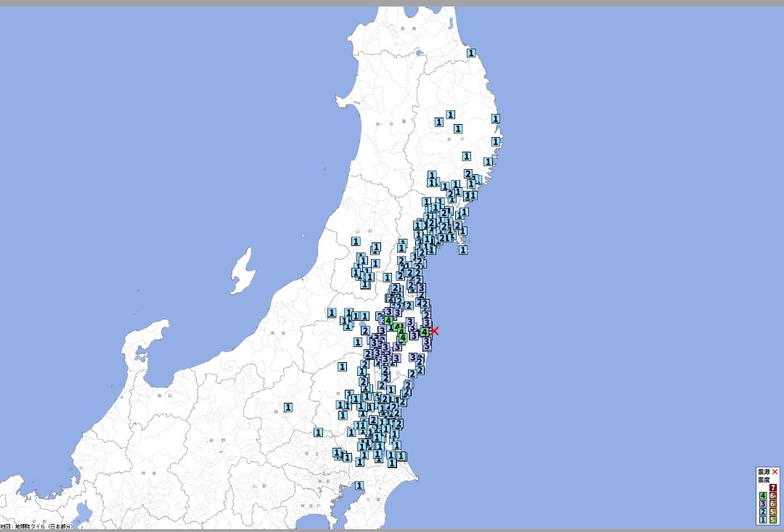784x532 pixels.
Task: Click the northernmost intensity 1 marker
Action: [x=471, y=53]
